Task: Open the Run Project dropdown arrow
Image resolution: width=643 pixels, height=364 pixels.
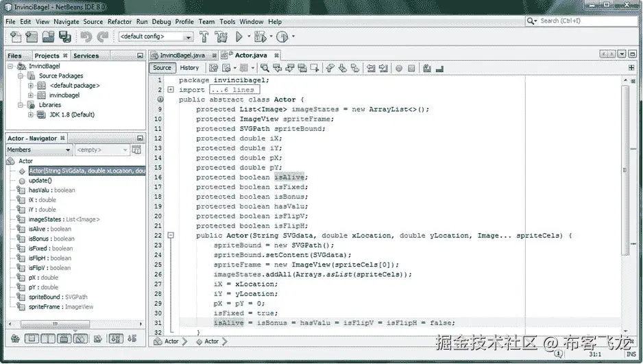Action: tap(249, 36)
